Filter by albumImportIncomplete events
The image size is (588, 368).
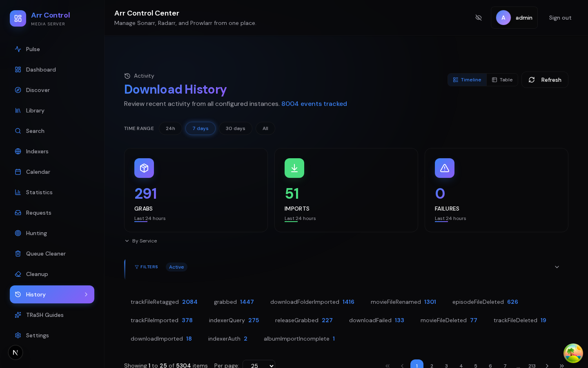299,339
